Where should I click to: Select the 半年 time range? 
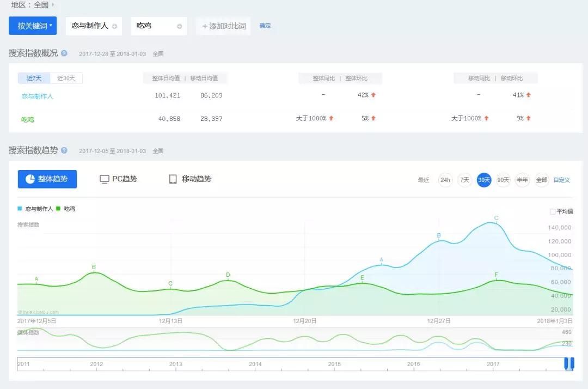point(522,180)
